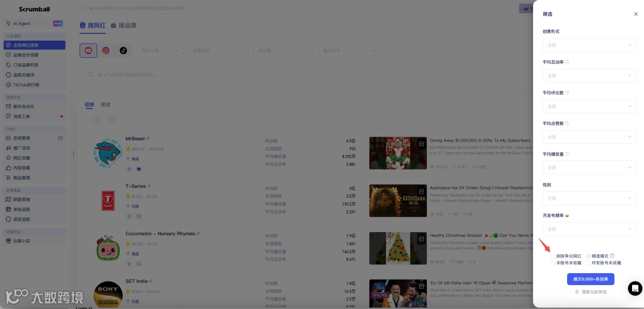Select the TikTok platform icon
This screenshot has height=309, width=644.
click(123, 51)
